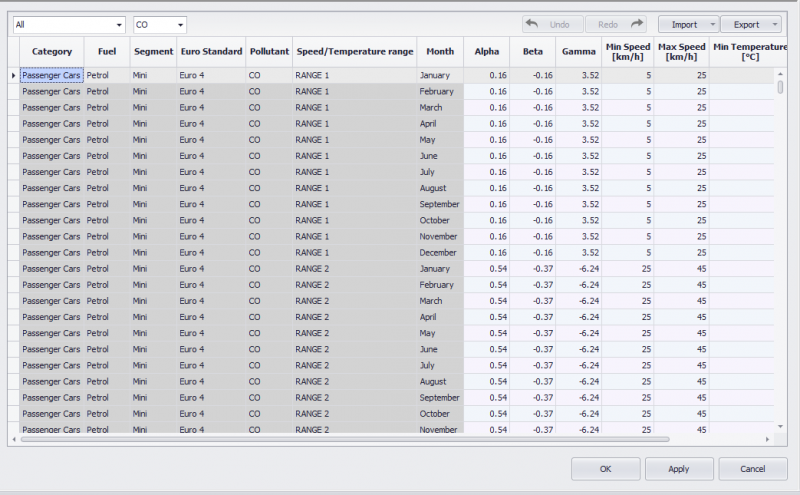This screenshot has height=495, width=800.
Task: Click the Gamma column header
Action: 579,52
